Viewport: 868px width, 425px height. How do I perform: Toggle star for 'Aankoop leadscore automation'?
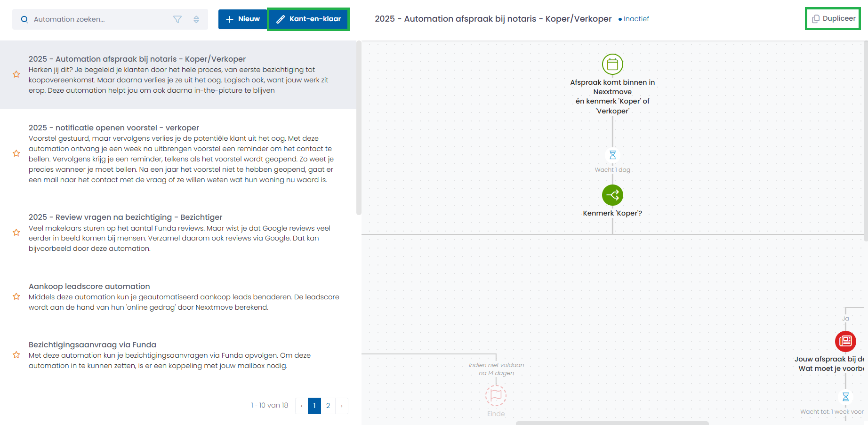pyautogui.click(x=16, y=297)
